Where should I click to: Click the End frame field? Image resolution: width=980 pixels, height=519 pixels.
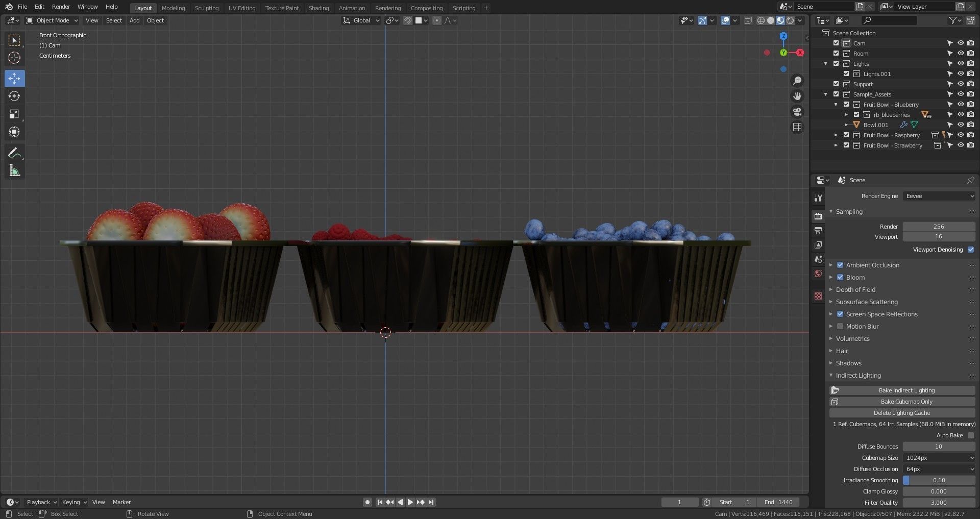coord(778,502)
